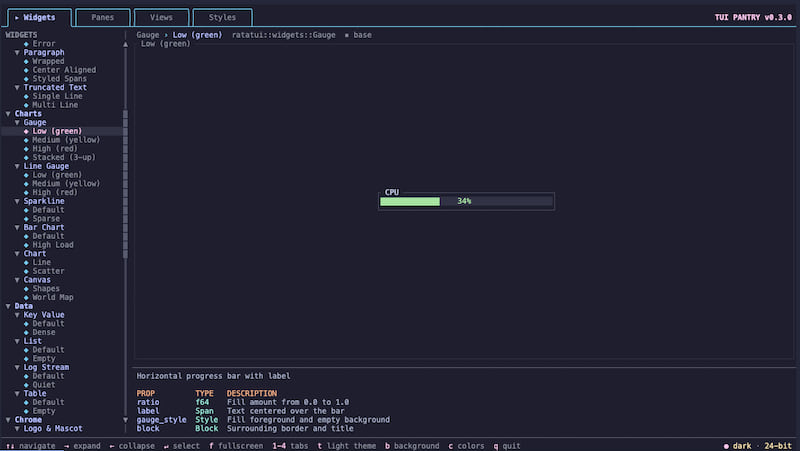Collapse the Table group
This screenshot has height=451, width=800.
[x=17, y=394]
